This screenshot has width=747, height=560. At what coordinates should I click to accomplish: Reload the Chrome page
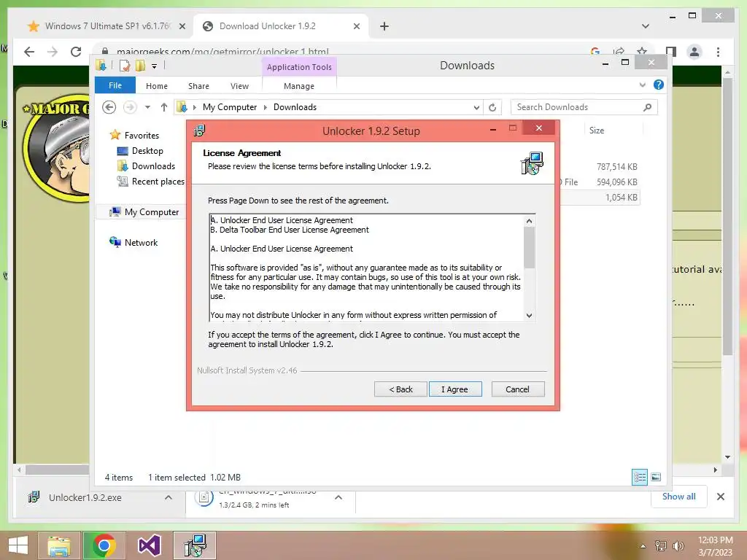pos(76,52)
